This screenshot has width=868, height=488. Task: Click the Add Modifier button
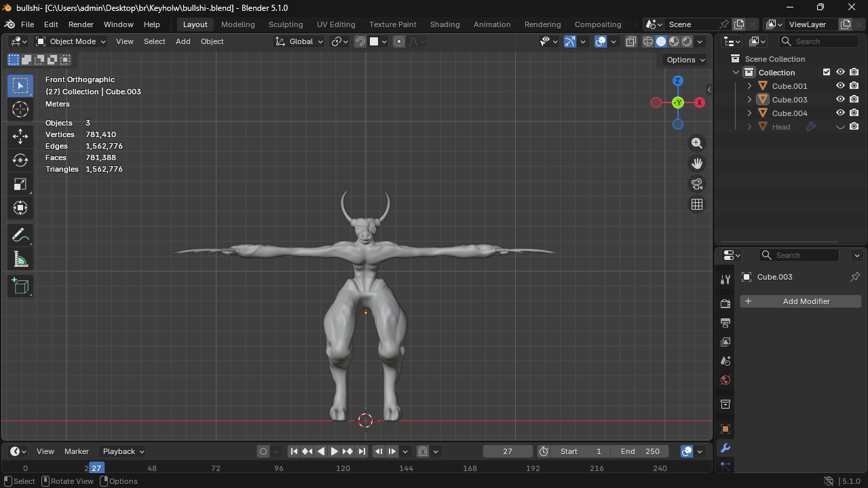pyautogui.click(x=801, y=301)
